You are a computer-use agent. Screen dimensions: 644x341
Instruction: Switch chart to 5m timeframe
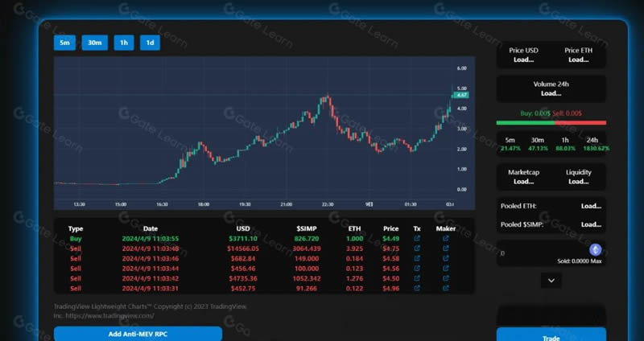point(64,43)
